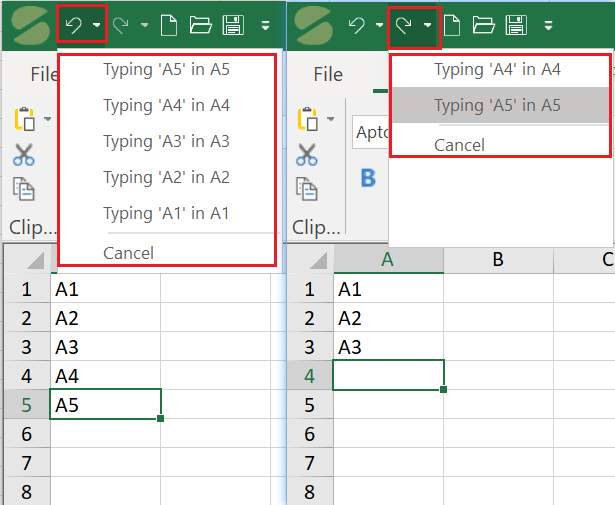The width and height of the screenshot is (615, 505).
Task: Click the Paste icon in right window
Action: [x=308, y=118]
